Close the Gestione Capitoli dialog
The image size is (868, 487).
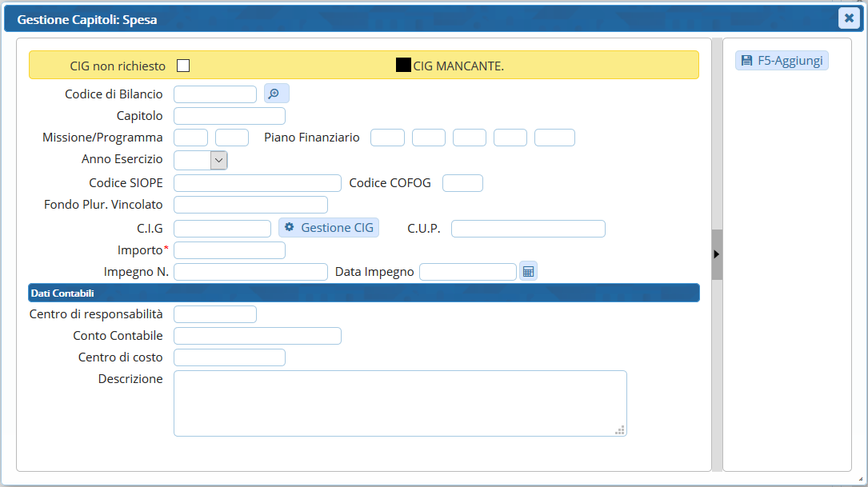click(849, 18)
